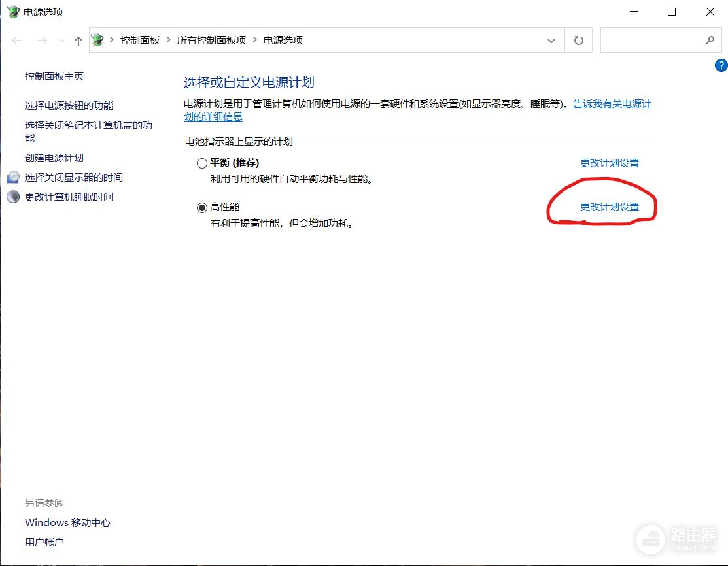The height and width of the screenshot is (566, 728).
Task: Open 控制面板主页 in the sidebar
Action: click(54, 76)
